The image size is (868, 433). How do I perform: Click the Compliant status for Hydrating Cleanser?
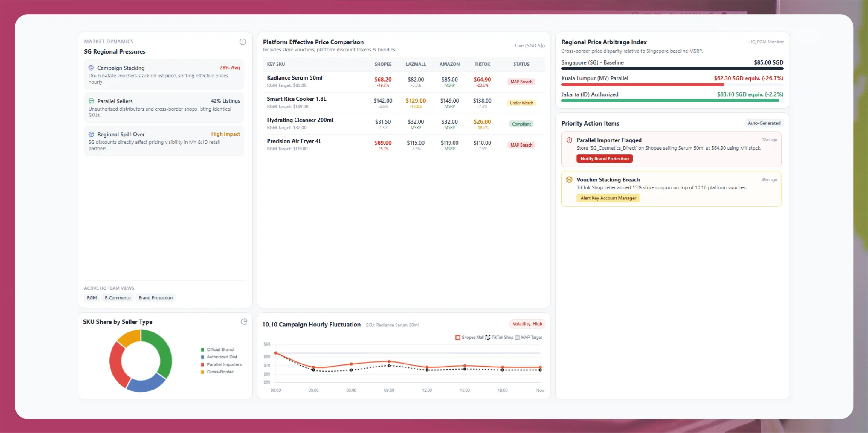521,124
